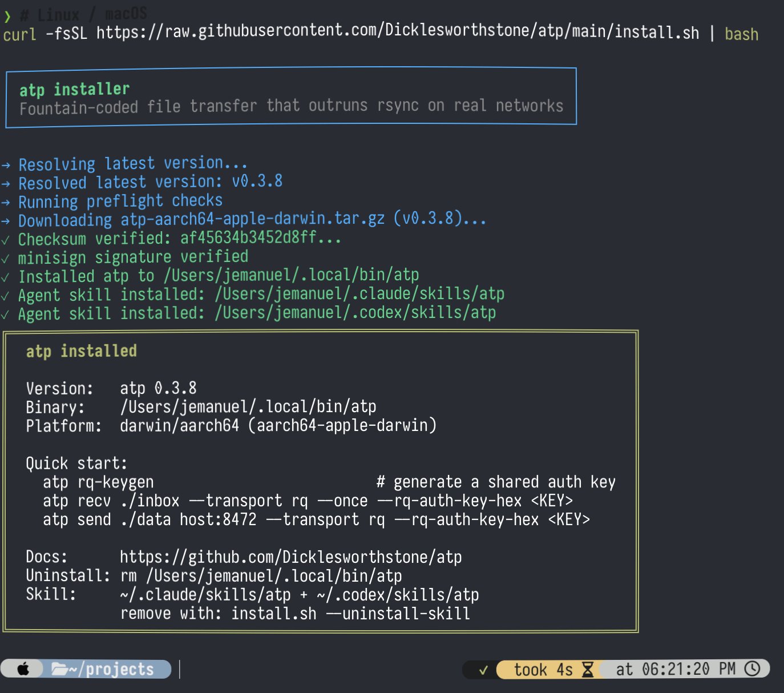Click the "Platform: darwin/aarch64" row
This screenshot has width=784, height=693.
click(231, 426)
